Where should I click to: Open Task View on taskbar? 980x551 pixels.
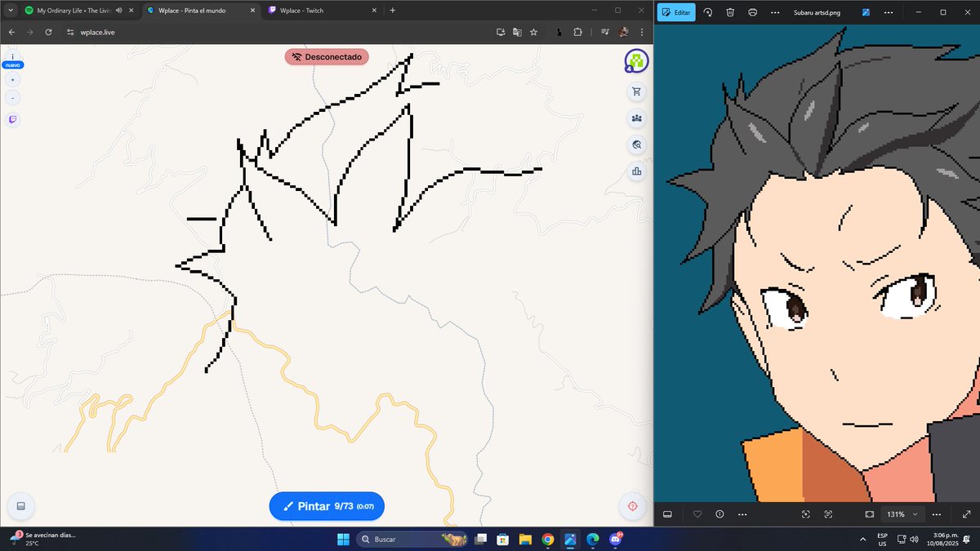pos(482,540)
